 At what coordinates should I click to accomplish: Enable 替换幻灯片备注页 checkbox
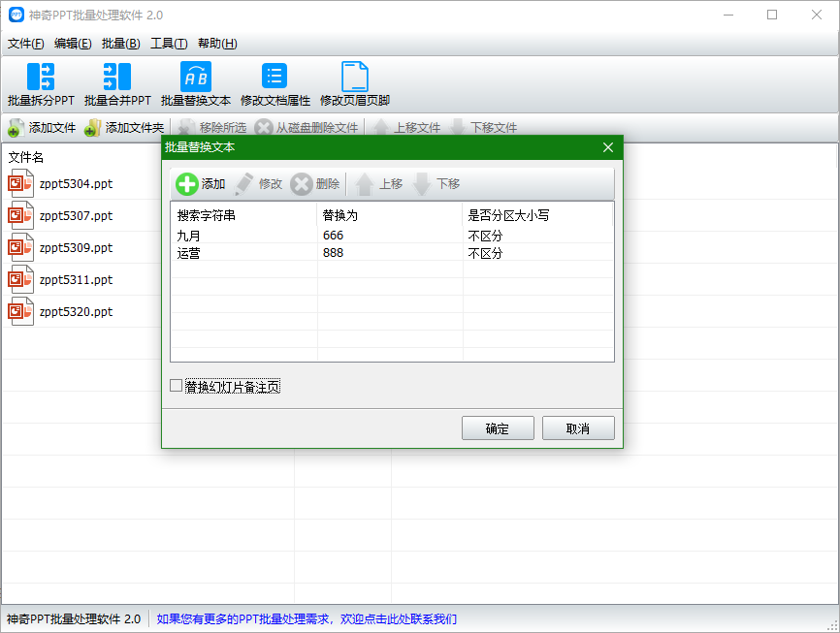tap(177, 386)
